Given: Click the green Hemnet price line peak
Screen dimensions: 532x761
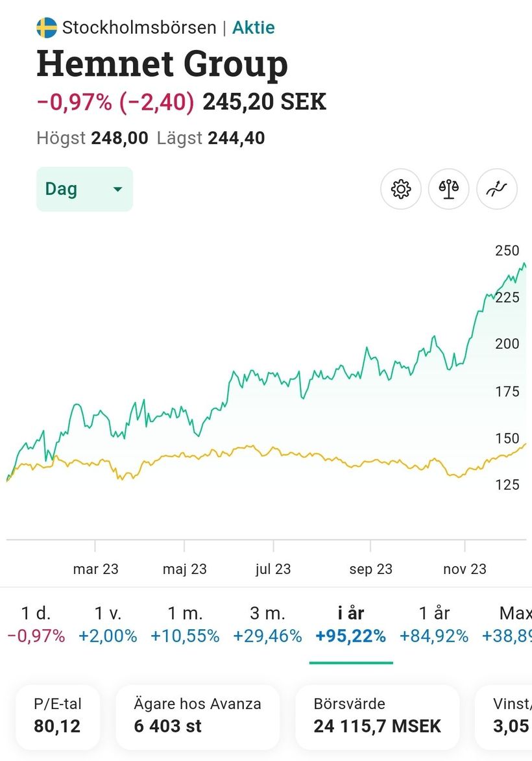Looking at the screenshot, I should coord(523,264).
